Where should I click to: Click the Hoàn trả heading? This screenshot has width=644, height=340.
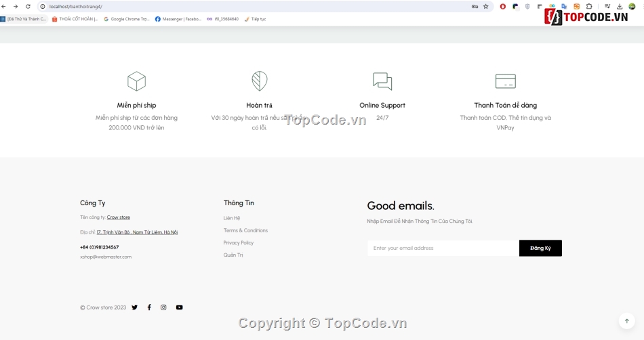tap(259, 106)
